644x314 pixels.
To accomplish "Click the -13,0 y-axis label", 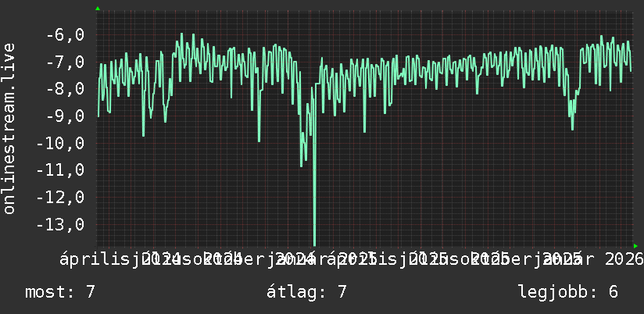I will pos(60,225).
